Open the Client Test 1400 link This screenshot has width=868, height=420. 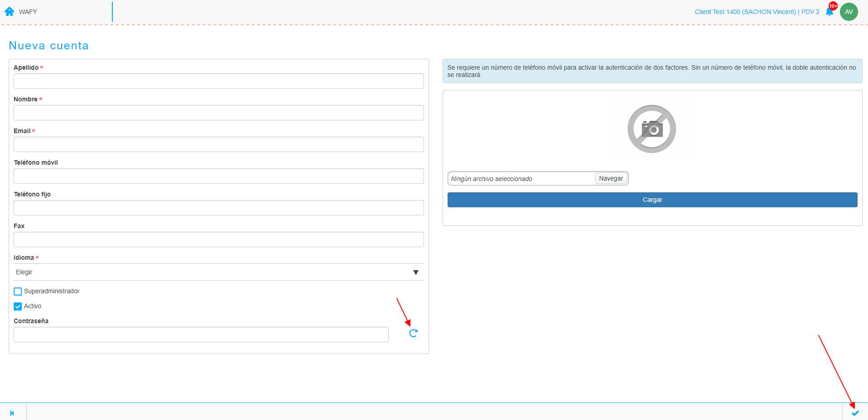pyautogui.click(x=757, y=12)
